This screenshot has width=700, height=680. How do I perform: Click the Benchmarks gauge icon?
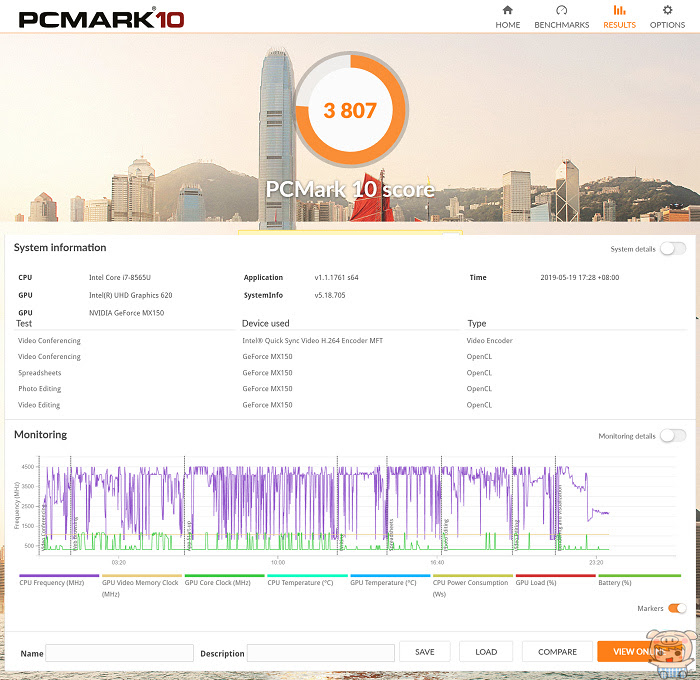pos(562,10)
